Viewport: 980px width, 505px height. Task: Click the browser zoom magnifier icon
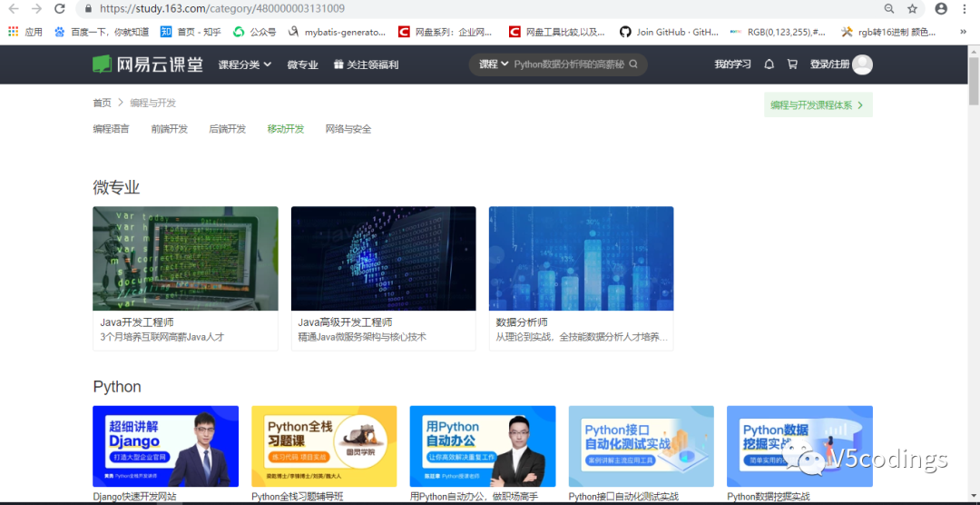pos(888,9)
